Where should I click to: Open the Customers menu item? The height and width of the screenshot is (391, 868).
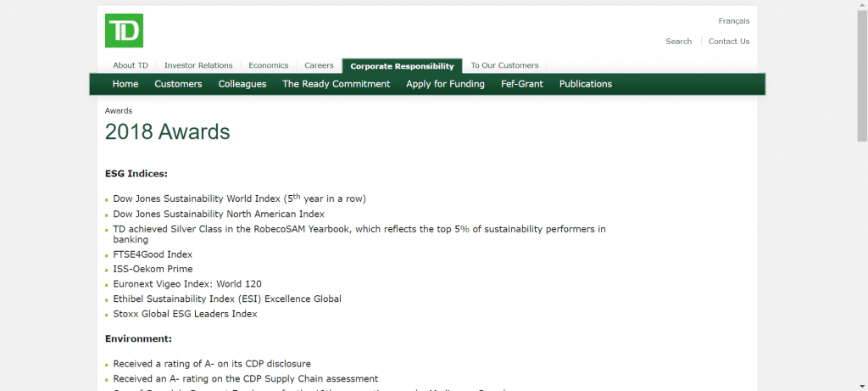point(178,84)
